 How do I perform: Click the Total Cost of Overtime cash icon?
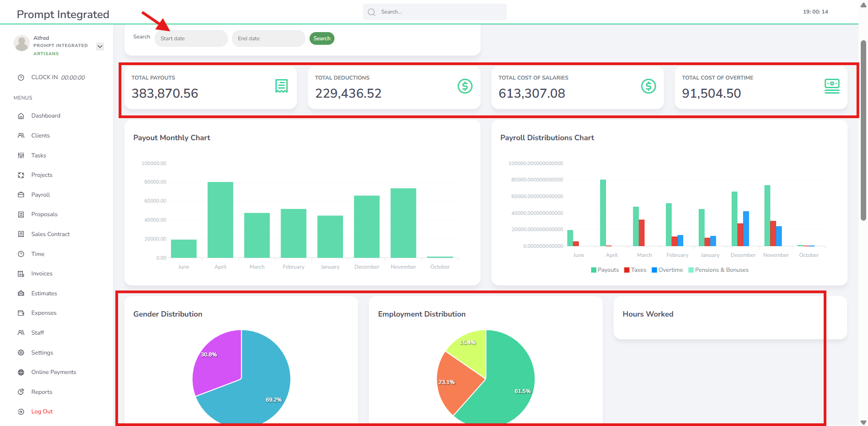pyautogui.click(x=832, y=86)
